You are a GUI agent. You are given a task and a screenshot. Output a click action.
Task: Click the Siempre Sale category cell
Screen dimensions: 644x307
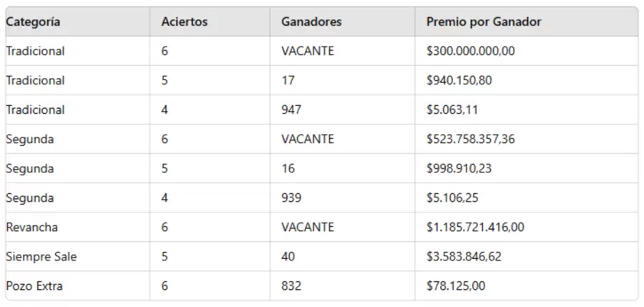tap(42, 257)
